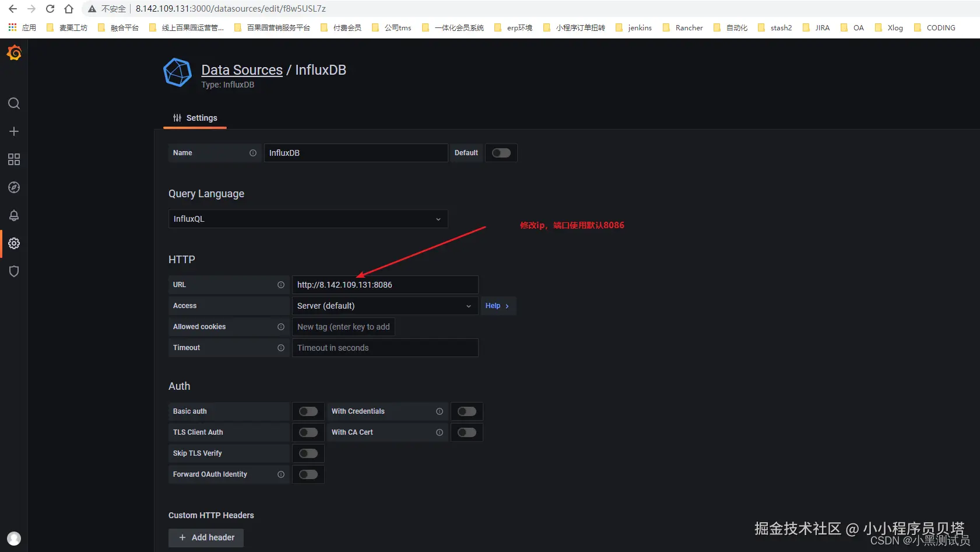Click the 'Custom HTTP Headers' heading
980x552 pixels.
pyautogui.click(x=211, y=515)
